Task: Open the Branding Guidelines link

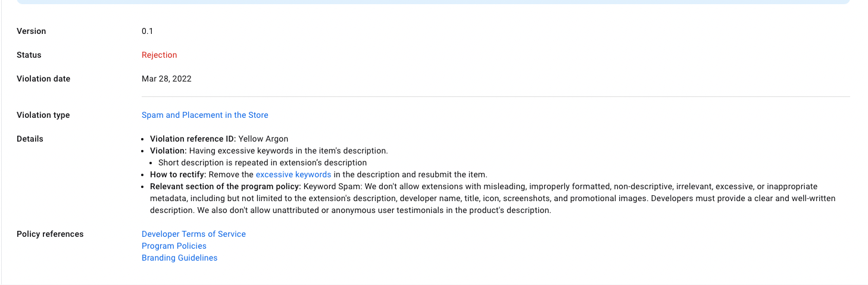Action: coord(179,258)
